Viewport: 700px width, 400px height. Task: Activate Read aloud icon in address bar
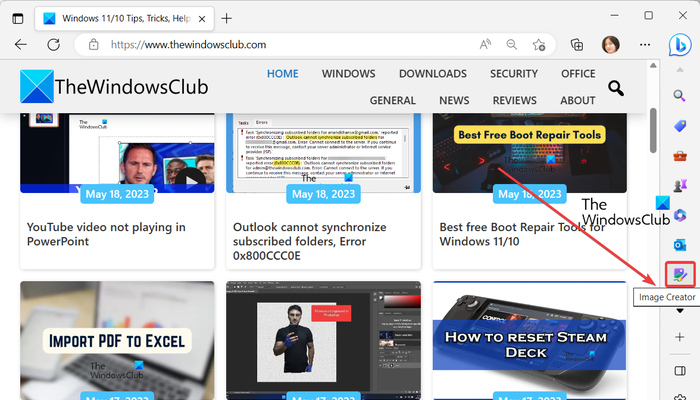(x=485, y=45)
